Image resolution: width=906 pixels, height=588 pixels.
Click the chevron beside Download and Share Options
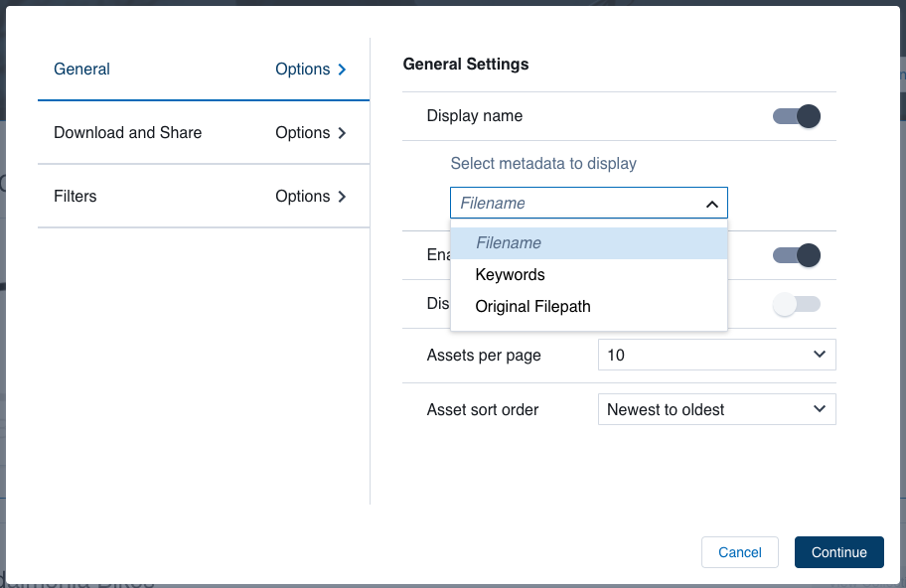(x=342, y=132)
